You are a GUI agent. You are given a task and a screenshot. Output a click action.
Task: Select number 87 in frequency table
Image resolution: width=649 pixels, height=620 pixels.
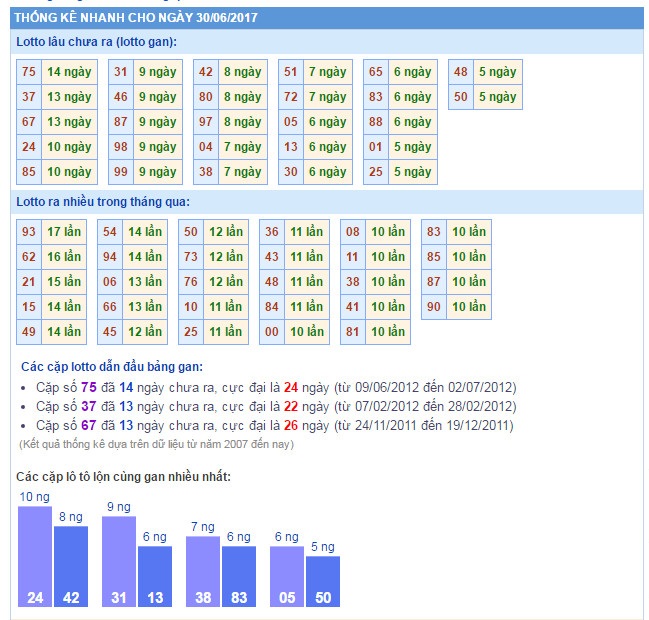click(434, 282)
